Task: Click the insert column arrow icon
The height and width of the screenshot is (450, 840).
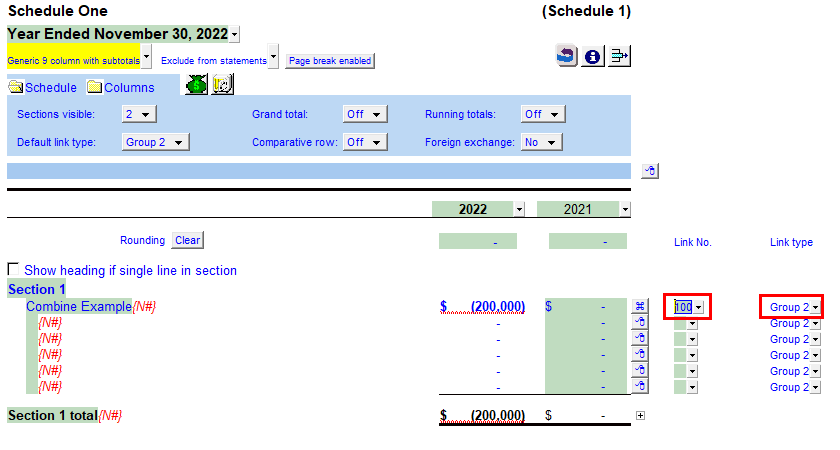Action: [619, 56]
